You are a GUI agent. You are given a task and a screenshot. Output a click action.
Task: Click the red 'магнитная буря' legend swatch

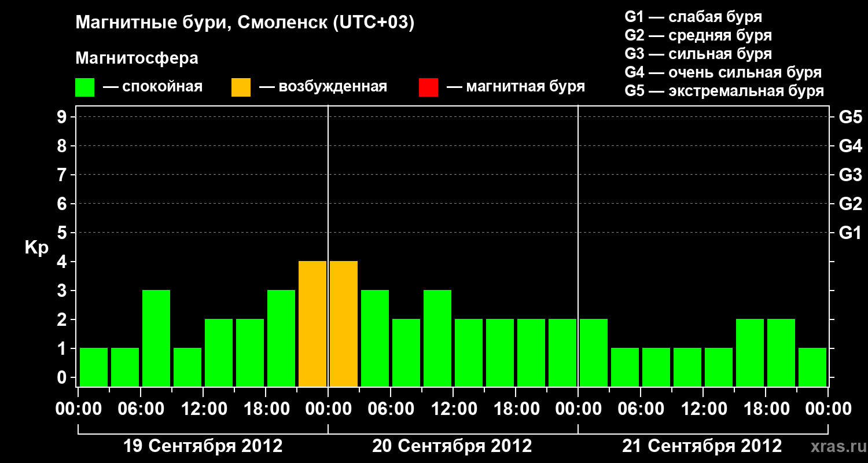click(428, 87)
